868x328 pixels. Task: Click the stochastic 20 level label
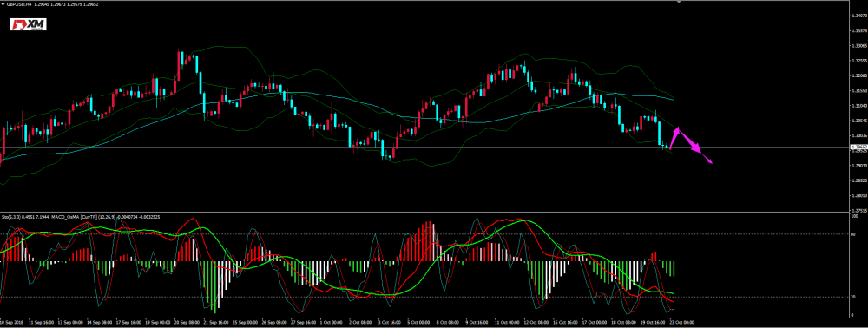click(x=852, y=298)
